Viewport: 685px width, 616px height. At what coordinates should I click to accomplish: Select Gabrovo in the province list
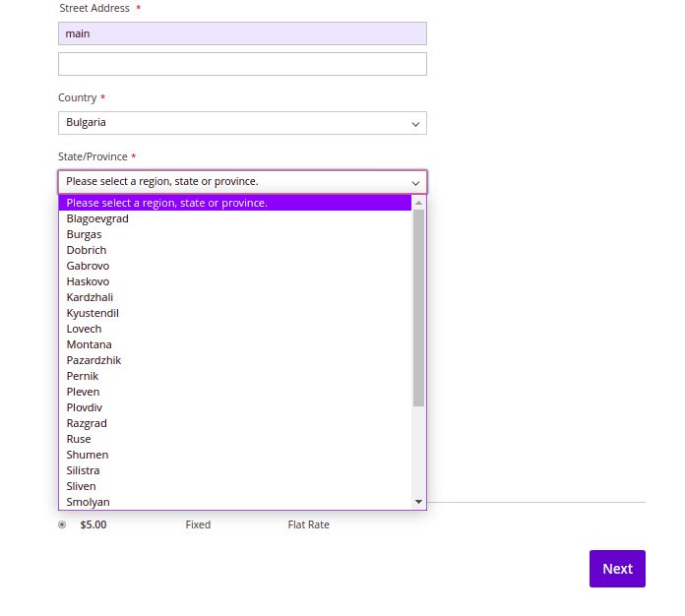pyautogui.click(x=235, y=266)
